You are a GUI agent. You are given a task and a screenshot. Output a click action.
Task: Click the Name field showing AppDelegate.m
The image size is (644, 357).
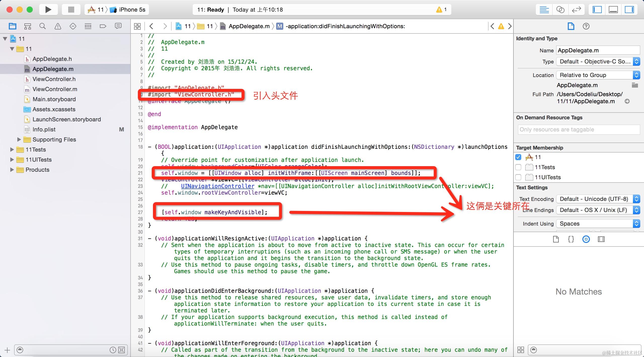coord(598,50)
